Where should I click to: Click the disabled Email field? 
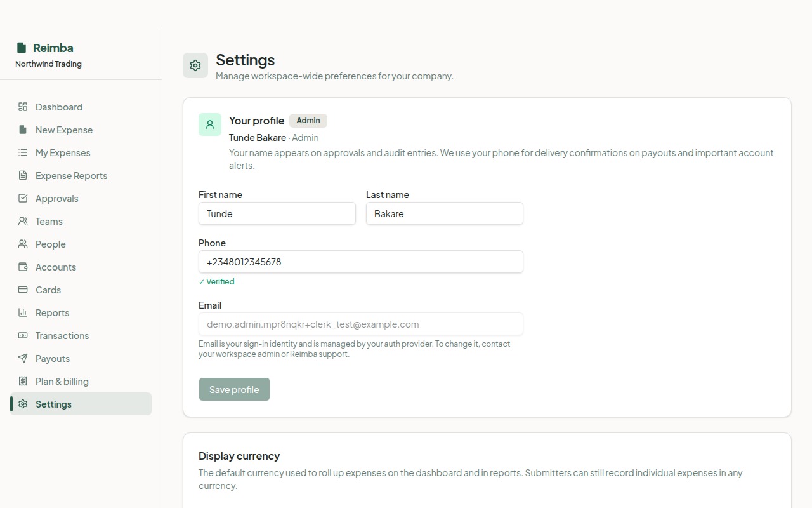tap(361, 324)
